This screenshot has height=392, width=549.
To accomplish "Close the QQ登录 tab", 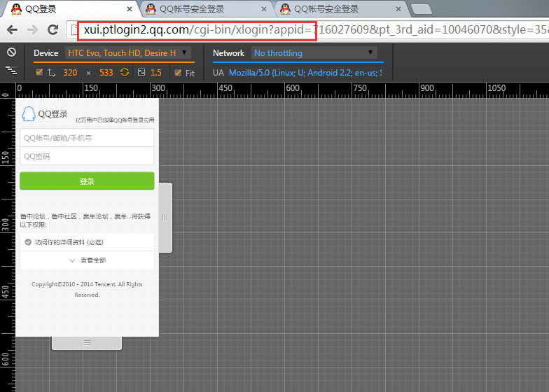I will (129, 9).
